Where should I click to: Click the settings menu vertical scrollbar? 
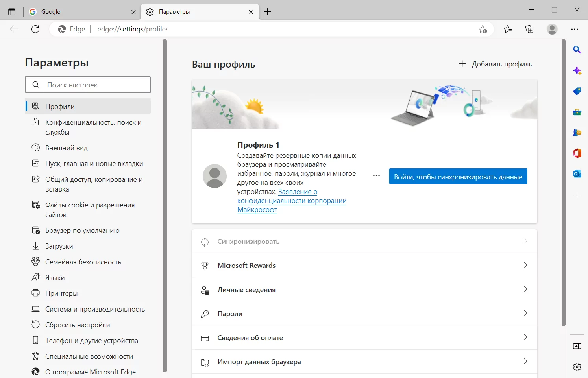point(165,205)
